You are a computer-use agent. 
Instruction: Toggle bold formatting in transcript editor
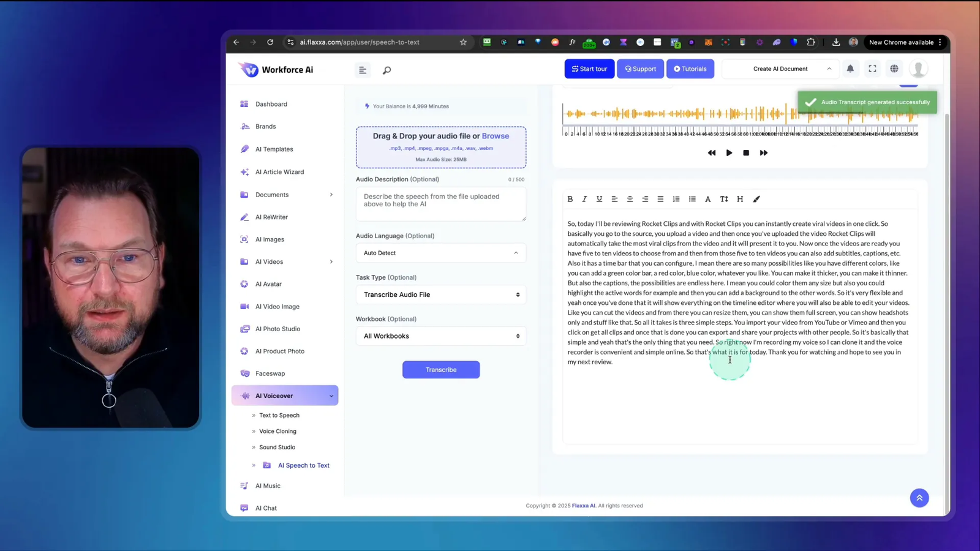click(570, 199)
